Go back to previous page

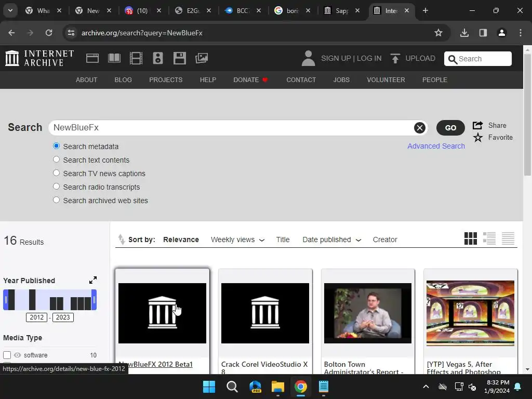tap(11, 33)
